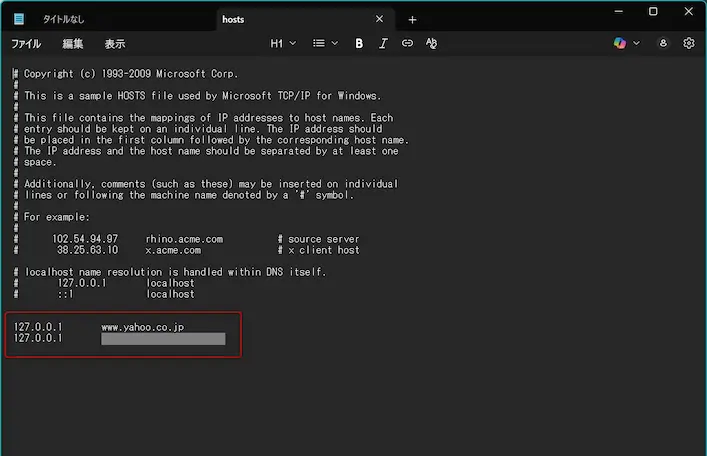The image size is (707, 456).
Task: Expand the Copilot dropdown chevron
Action: [x=637, y=44]
